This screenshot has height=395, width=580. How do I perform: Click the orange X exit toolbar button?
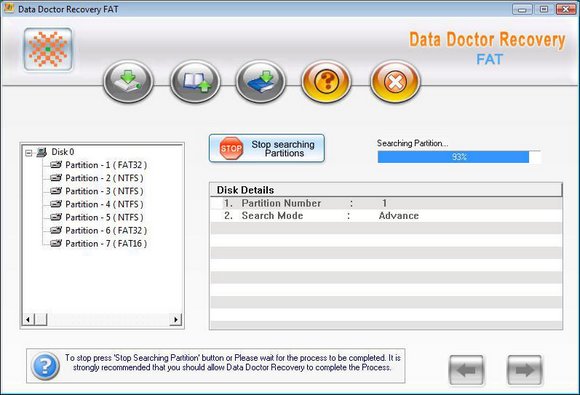pyautogui.click(x=395, y=81)
